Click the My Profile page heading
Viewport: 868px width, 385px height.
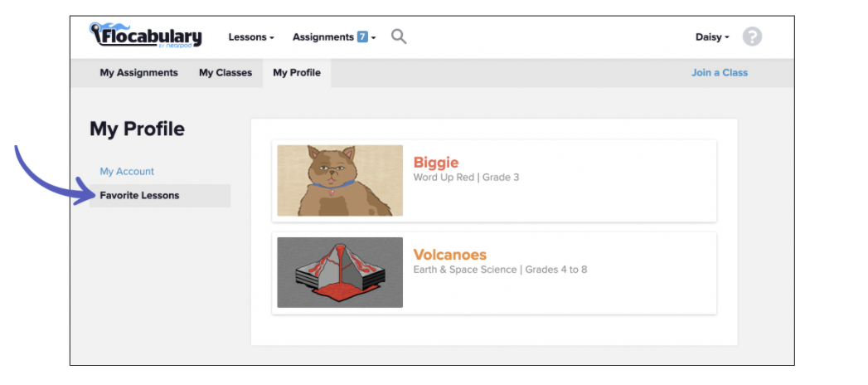coord(137,129)
